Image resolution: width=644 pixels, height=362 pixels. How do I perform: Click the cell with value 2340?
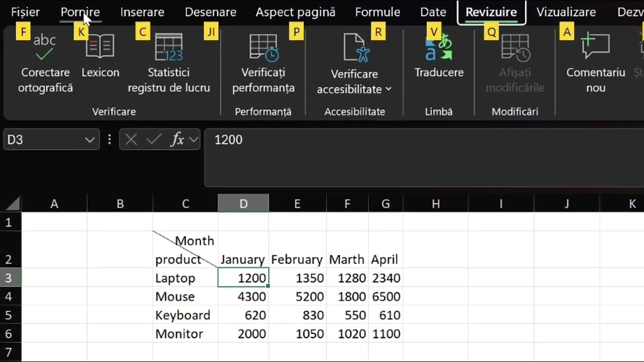[x=386, y=278]
